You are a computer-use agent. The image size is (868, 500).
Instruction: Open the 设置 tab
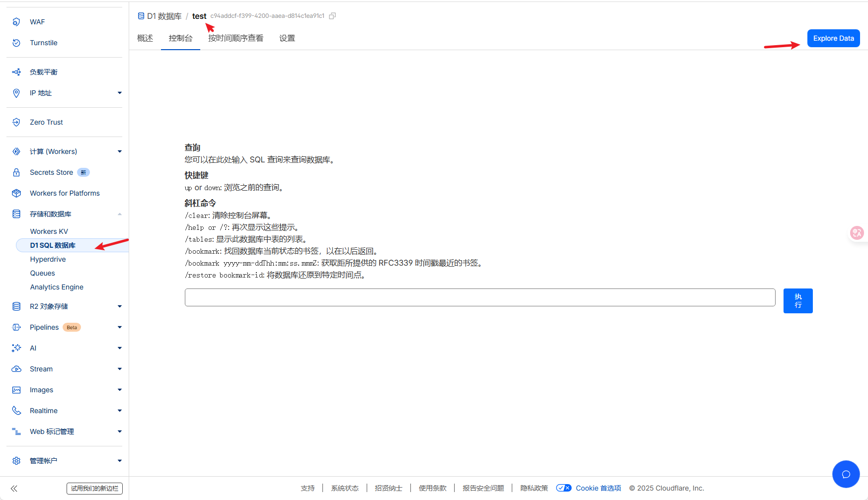pos(287,38)
